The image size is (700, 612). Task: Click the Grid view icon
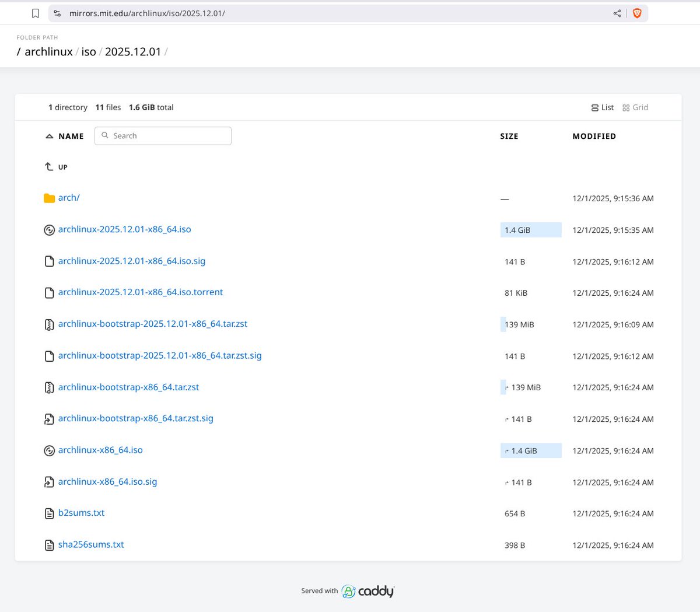click(626, 107)
